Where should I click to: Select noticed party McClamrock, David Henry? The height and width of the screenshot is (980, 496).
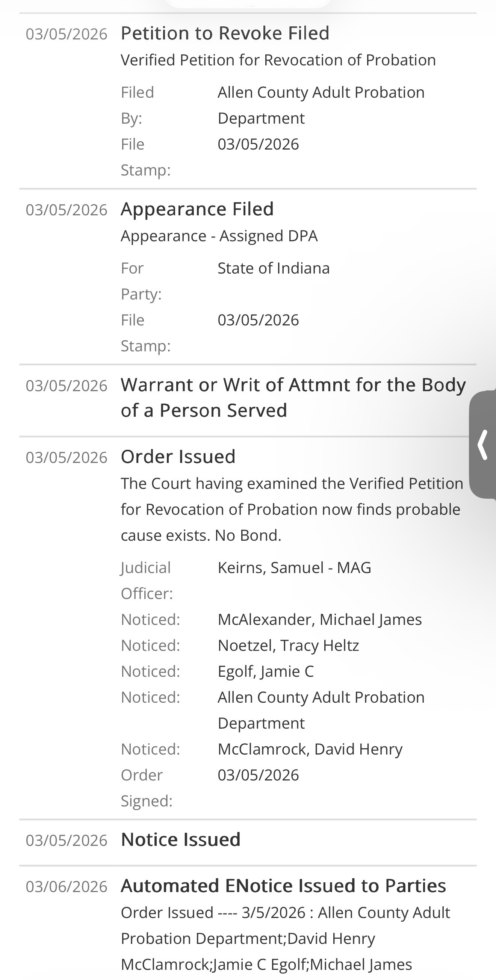[310, 749]
